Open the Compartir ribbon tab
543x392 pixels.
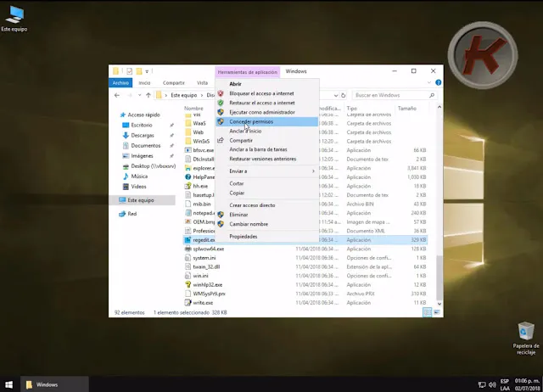[x=173, y=83]
